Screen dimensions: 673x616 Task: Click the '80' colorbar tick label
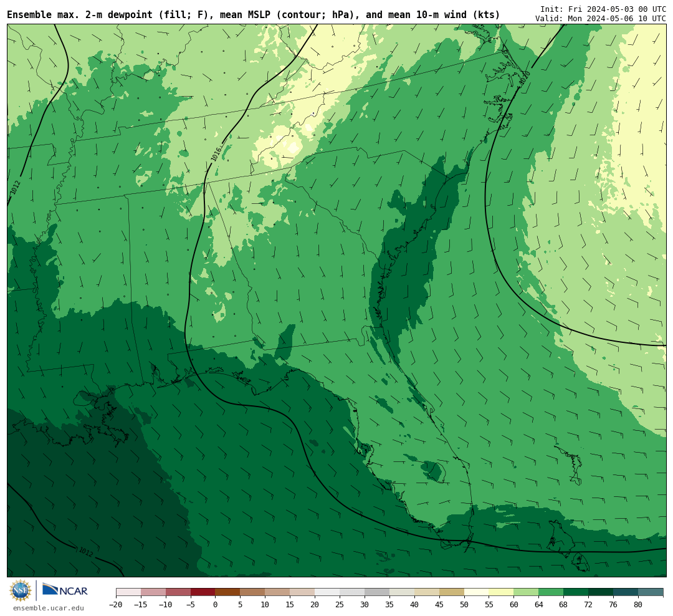[639, 604]
